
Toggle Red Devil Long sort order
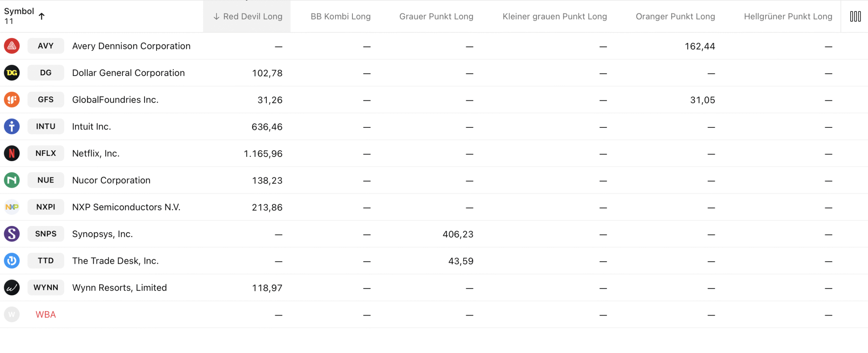click(x=248, y=16)
